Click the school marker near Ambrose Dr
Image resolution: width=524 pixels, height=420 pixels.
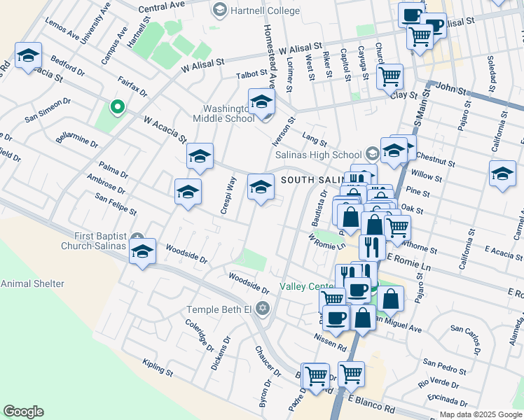point(188,192)
